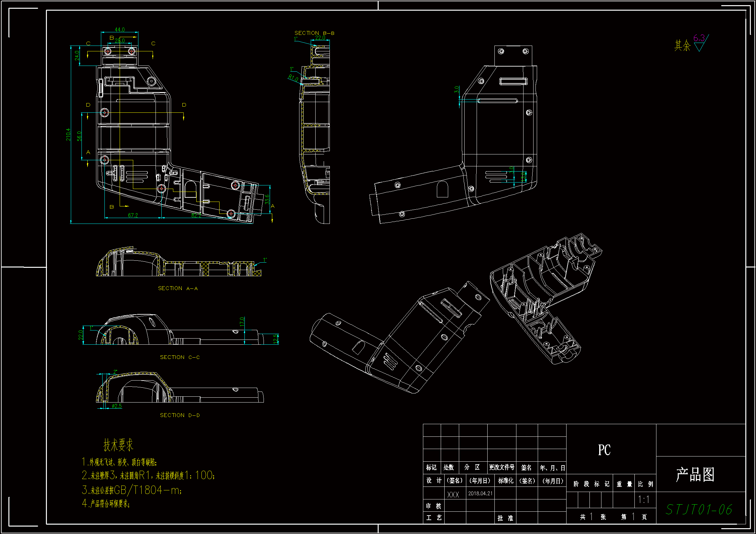
Task: Click the 67.2 horizontal dimension text
Action: click(133, 215)
